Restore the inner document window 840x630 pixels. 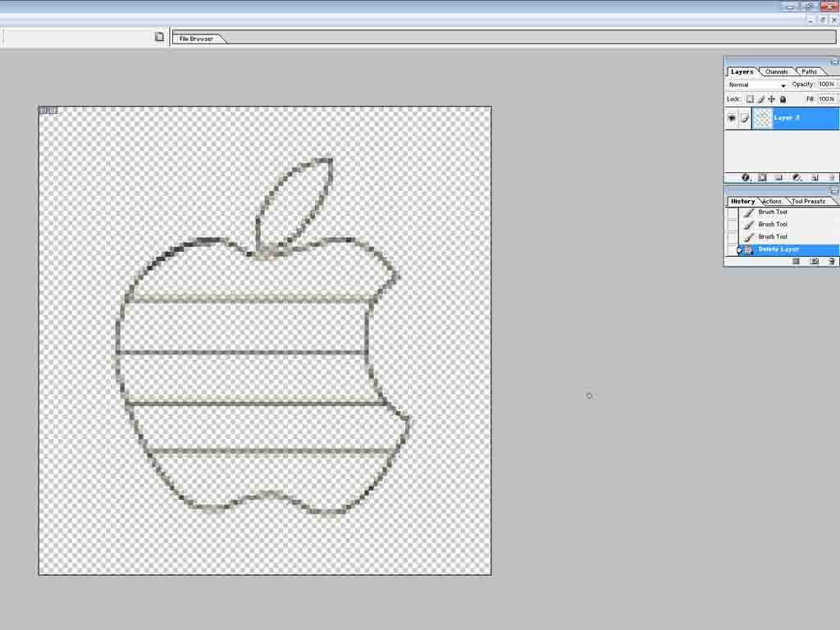[x=822, y=20]
